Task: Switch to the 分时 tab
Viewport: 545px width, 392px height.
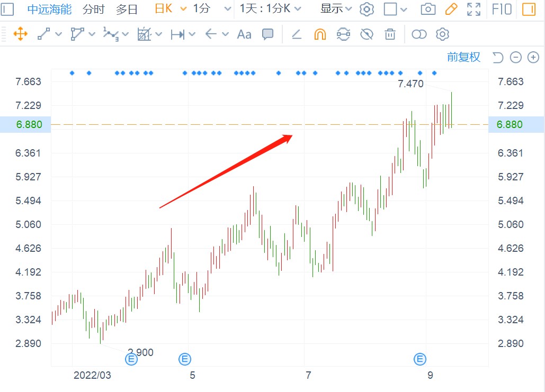Action: point(94,9)
